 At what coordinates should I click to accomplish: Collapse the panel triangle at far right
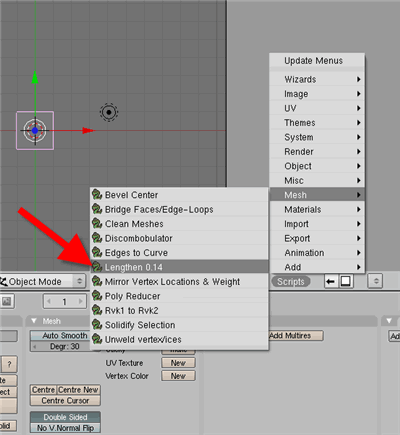tap(389, 321)
